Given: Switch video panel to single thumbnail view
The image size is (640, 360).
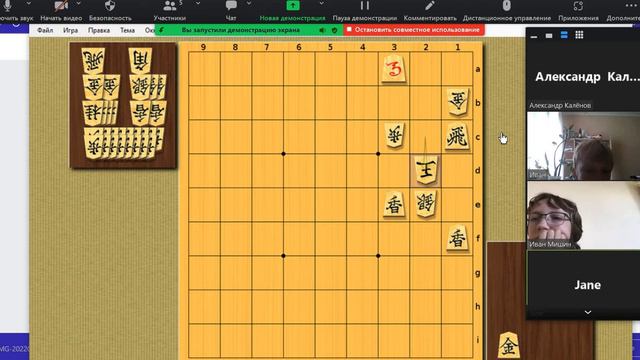Looking at the screenshot, I should click(549, 36).
